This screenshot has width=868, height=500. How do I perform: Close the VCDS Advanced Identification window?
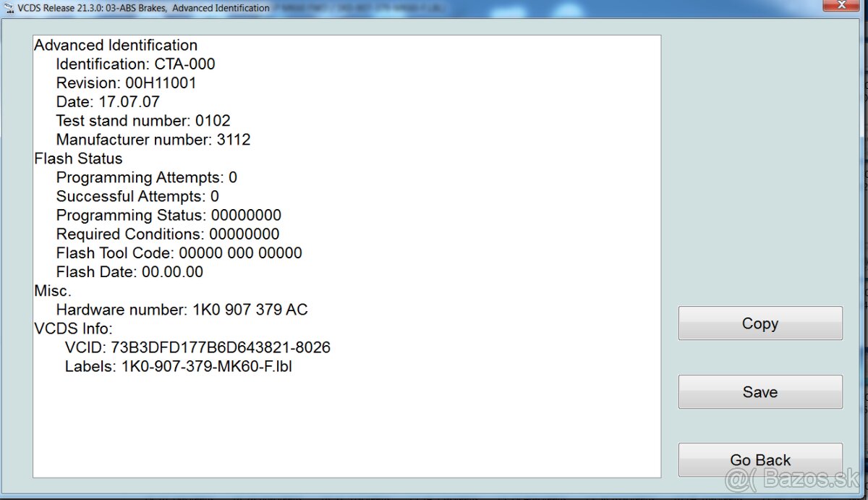click(841, 6)
